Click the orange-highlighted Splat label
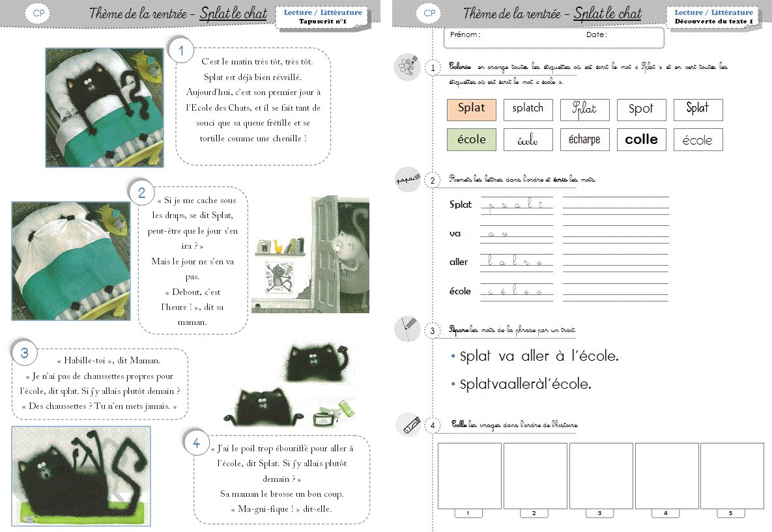The width and height of the screenshot is (772, 532). pos(471,109)
